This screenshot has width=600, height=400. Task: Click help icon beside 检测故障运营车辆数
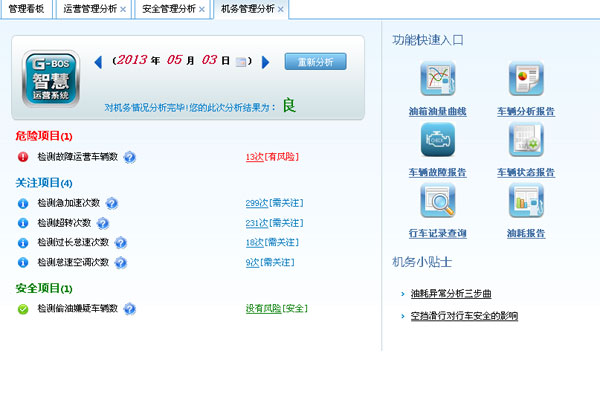coord(130,157)
